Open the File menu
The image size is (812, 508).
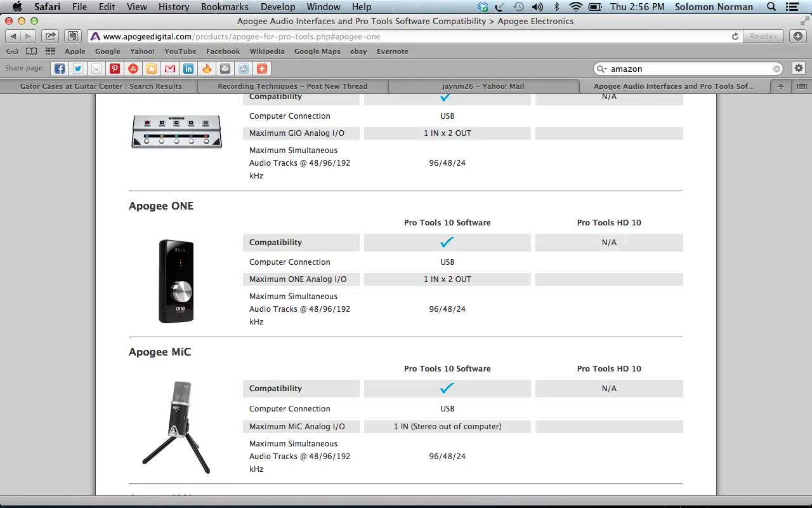(x=79, y=7)
